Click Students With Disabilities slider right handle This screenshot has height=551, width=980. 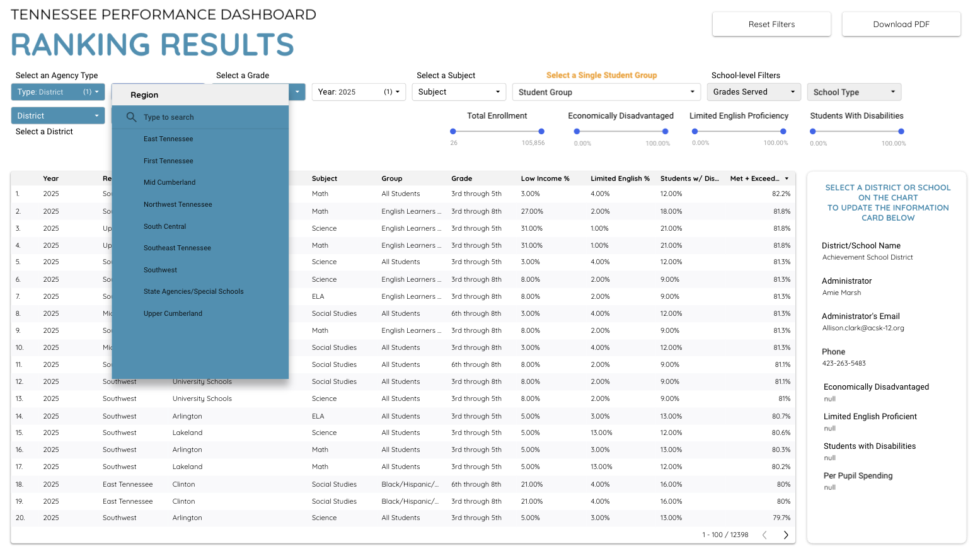901,131
